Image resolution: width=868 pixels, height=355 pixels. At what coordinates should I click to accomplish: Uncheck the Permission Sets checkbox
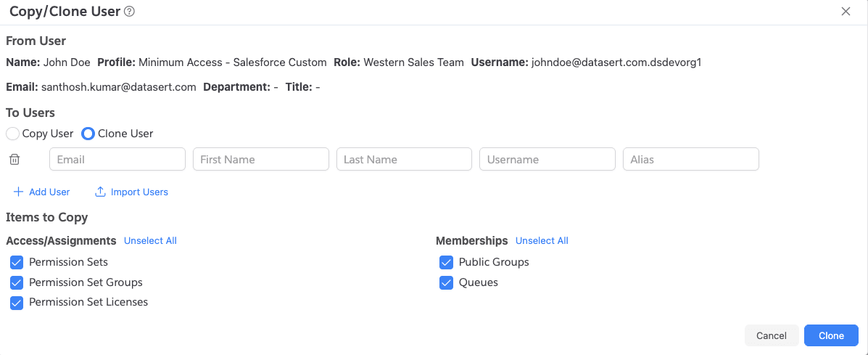point(17,262)
